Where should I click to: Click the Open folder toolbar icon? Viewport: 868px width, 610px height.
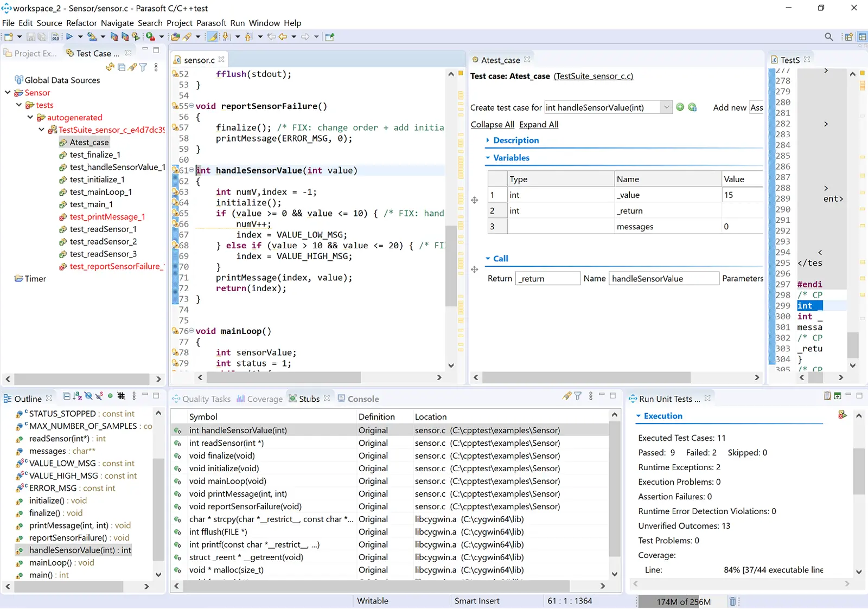[175, 37]
